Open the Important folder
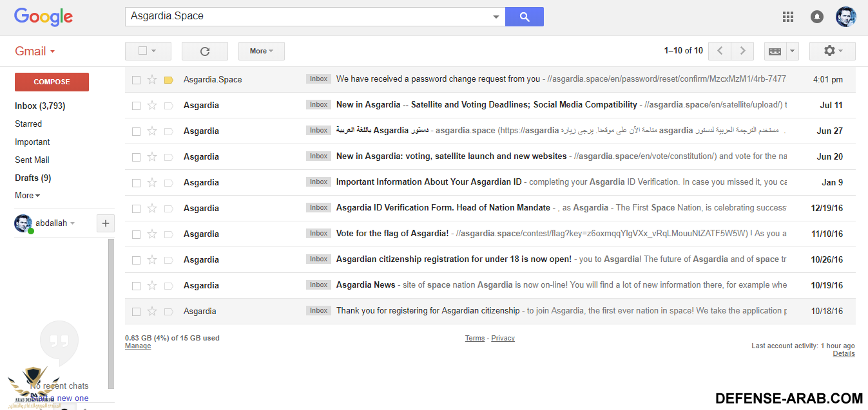The height and width of the screenshot is (410, 868). tap(32, 142)
